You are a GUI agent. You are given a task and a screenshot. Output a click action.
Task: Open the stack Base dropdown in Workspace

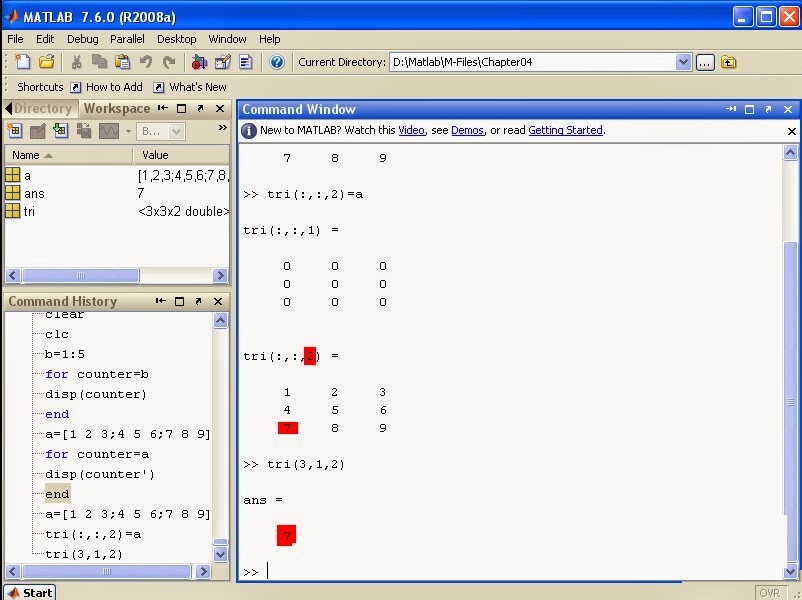pyautogui.click(x=162, y=131)
